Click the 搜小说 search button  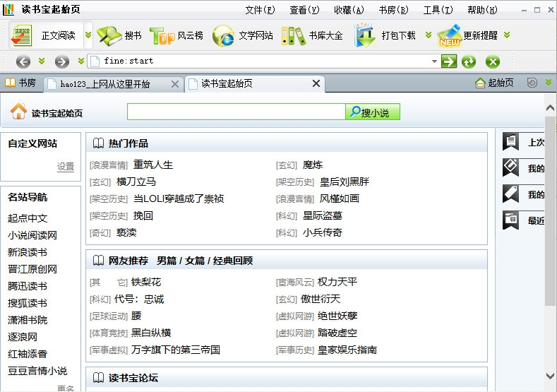point(373,112)
